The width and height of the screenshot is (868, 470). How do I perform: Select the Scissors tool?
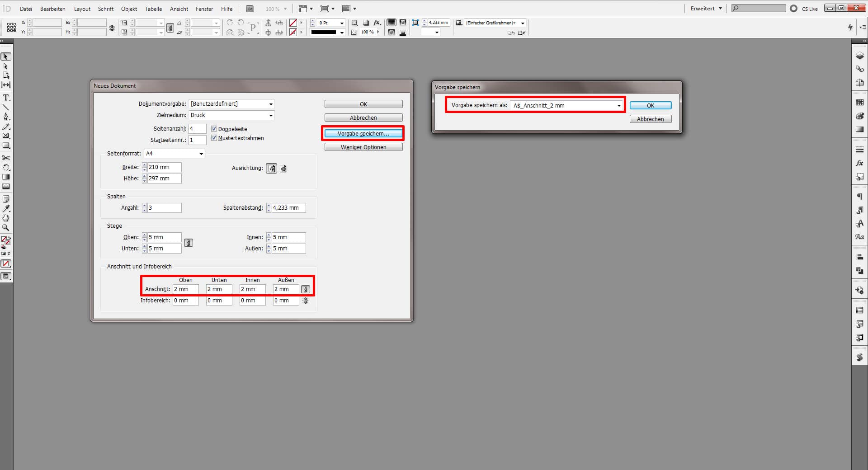(x=6, y=158)
